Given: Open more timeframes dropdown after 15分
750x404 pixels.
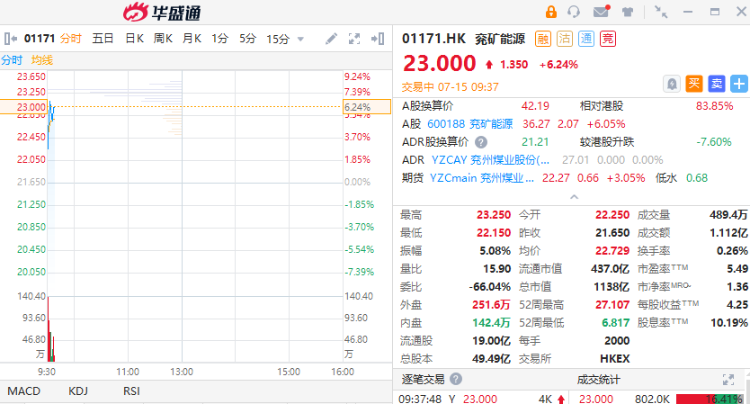Looking at the screenshot, I should pyautogui.click(x=299, y=39).
